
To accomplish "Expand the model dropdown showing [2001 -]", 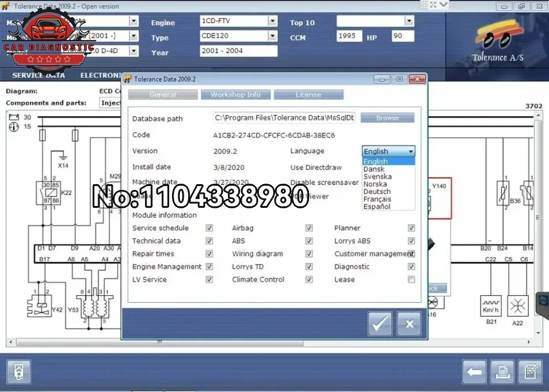I will pyautogui.click(x=133, y=36).
